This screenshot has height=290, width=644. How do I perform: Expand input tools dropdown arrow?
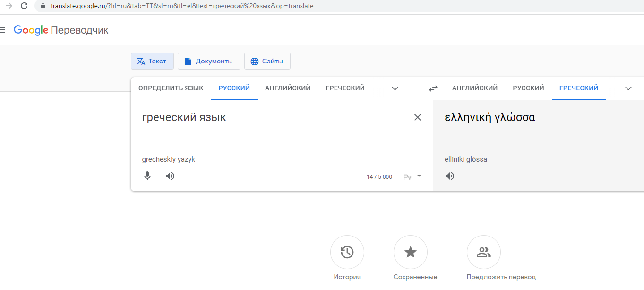tap(419, 176)
